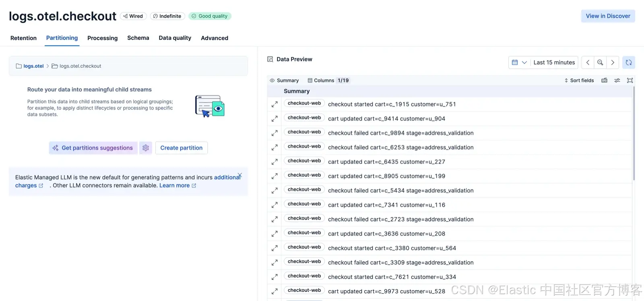Select text 'checkout failed cart=c_9894 stage=address_validation'
The height and width of the screenshot is (301, 644).
point(401,133)
